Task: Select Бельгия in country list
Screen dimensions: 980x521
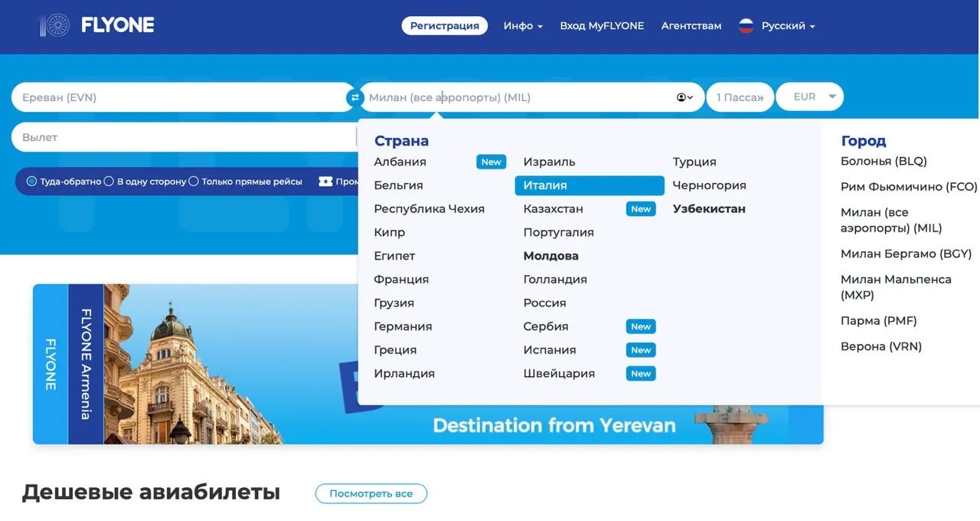Action: [x=398, y=185]
